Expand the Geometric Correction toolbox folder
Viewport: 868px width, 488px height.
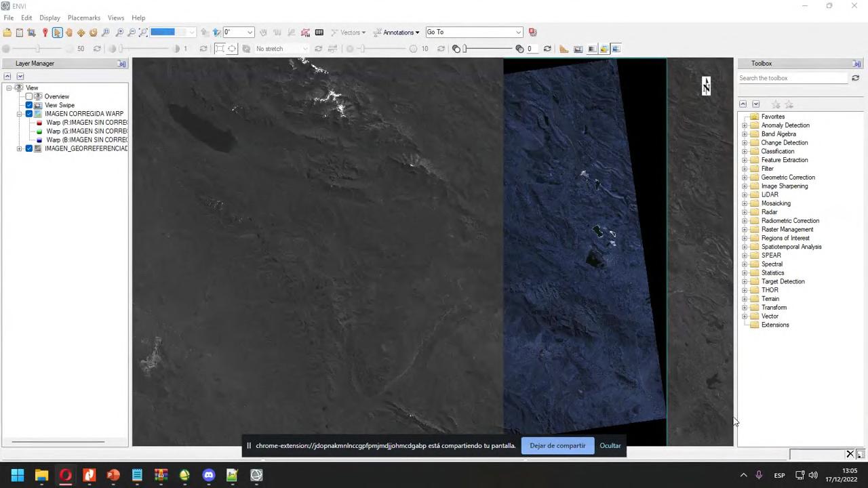tap(745, 178)
